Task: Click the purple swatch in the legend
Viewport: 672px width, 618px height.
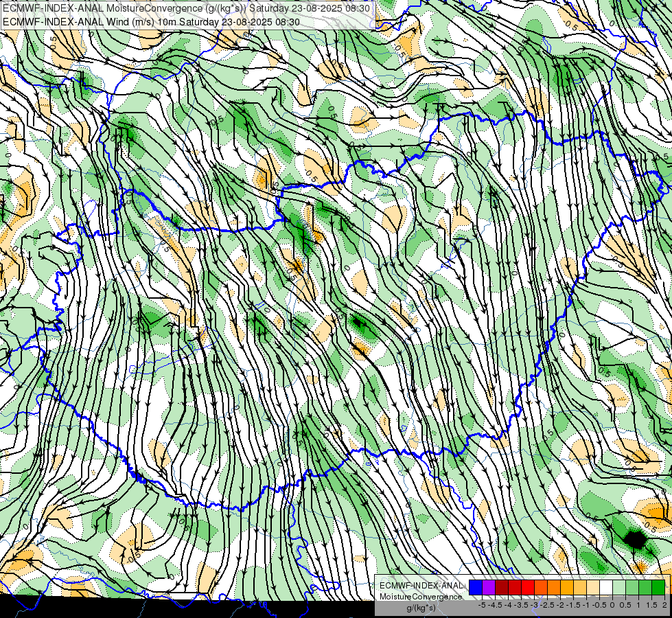Action: [489, 587]
